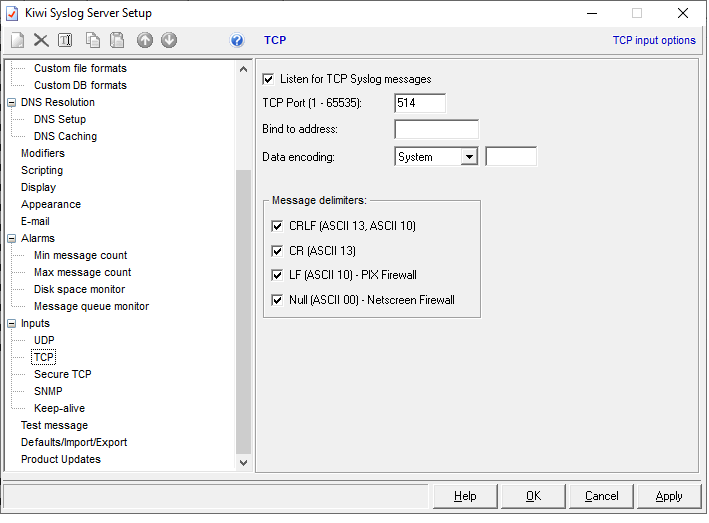Click the Paste toolbar icon
The image size is (709, 523).
click(117, 40)
